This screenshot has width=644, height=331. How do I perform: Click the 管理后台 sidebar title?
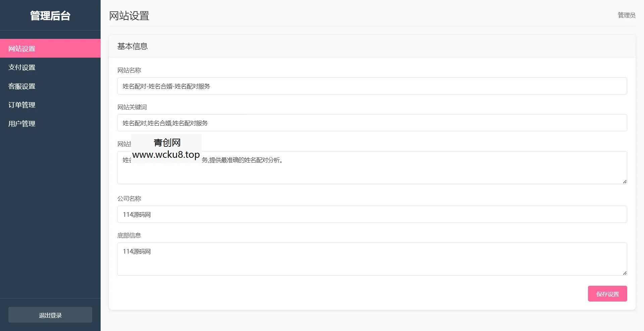[x=50, y=16]
